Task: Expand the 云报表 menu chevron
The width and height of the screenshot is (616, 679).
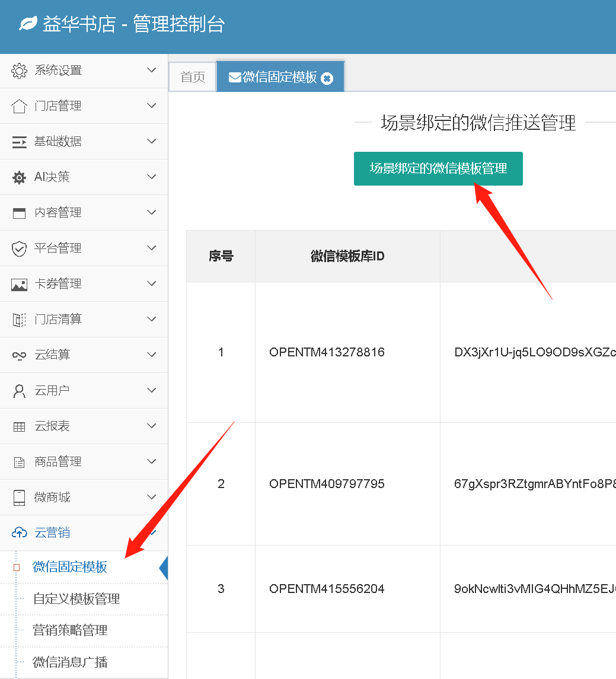Action: coord(152,426)
